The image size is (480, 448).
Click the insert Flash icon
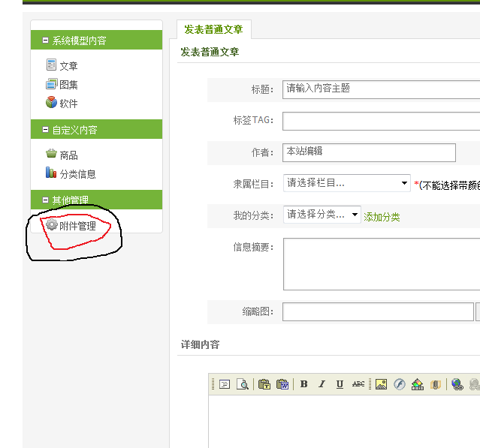[x=399, y=384]
